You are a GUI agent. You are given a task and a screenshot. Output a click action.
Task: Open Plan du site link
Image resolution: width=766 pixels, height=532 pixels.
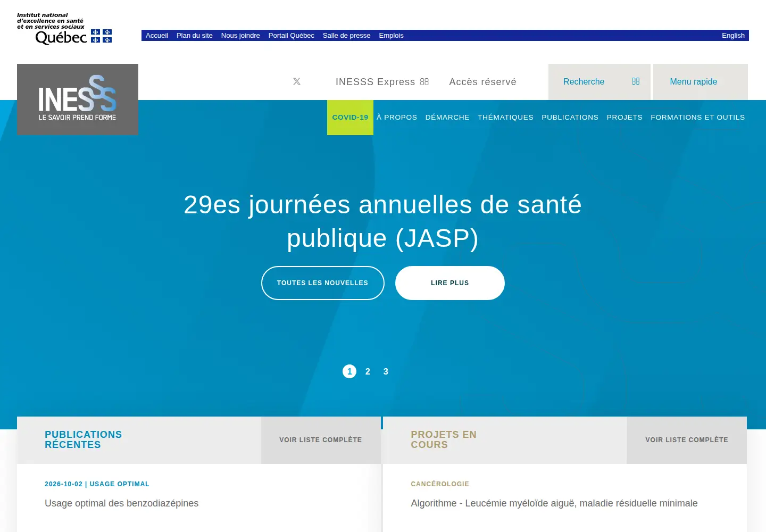pos(195,36)
